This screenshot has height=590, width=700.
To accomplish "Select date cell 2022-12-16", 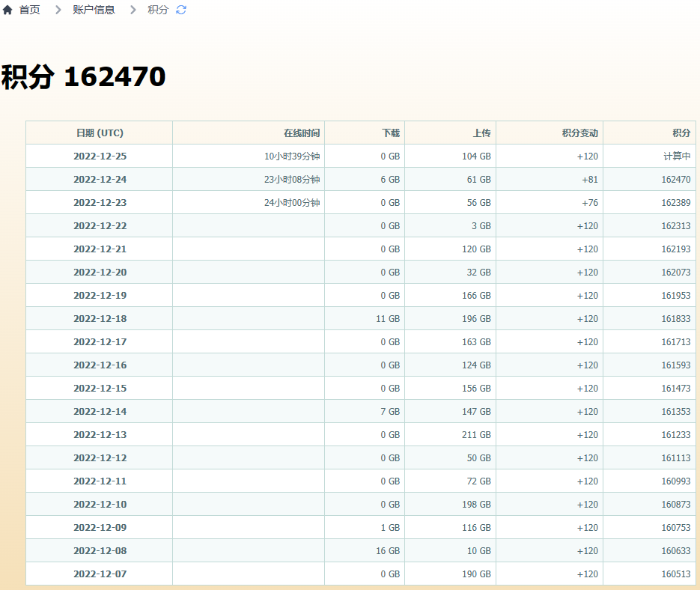I will pyautogui.click(x=100, y=365).
